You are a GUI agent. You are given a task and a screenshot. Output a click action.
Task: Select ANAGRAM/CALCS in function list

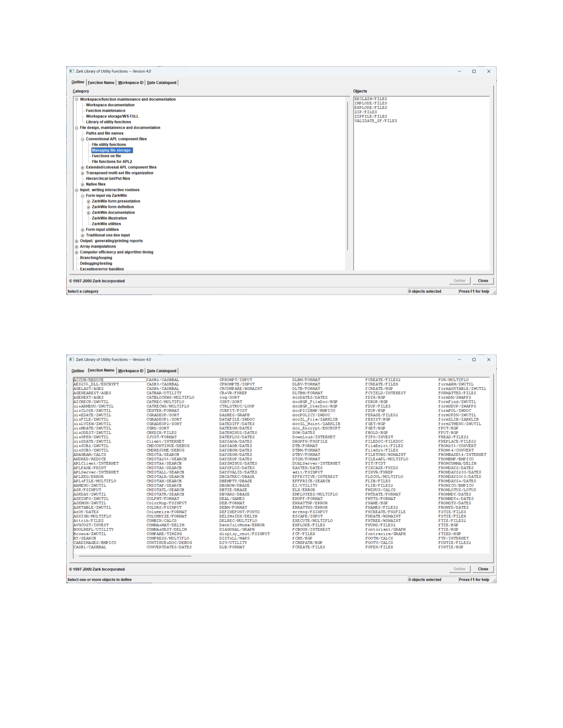(x=90, y=455)
